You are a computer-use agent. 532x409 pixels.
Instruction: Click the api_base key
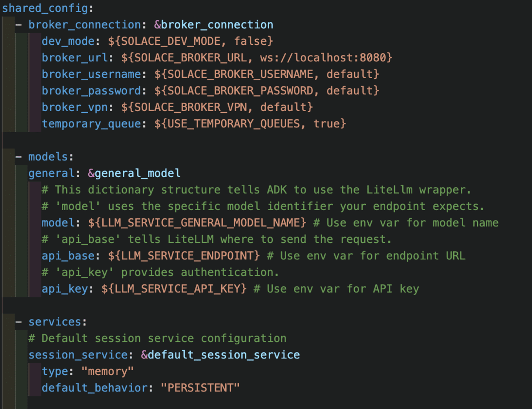click(68, 256)
